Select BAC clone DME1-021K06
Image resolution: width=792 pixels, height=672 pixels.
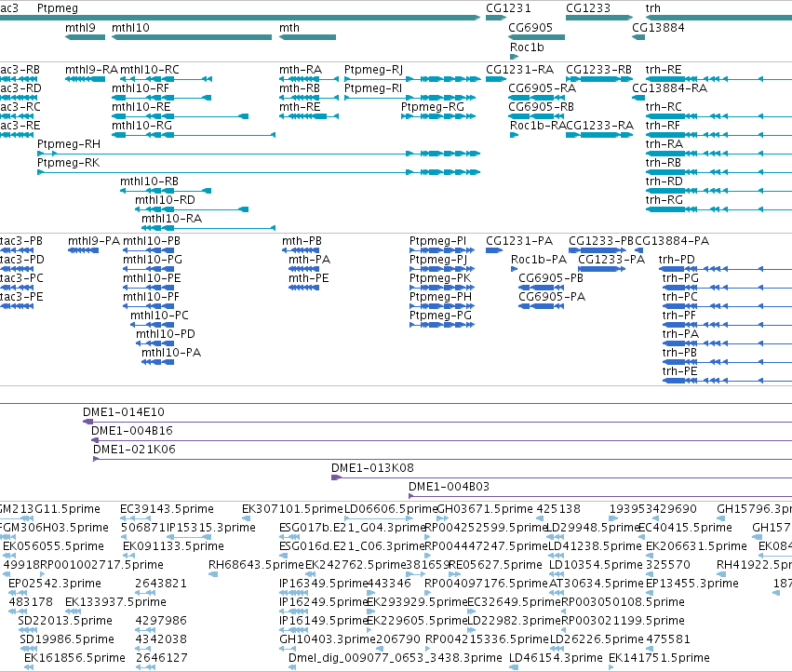pos(442,459)
